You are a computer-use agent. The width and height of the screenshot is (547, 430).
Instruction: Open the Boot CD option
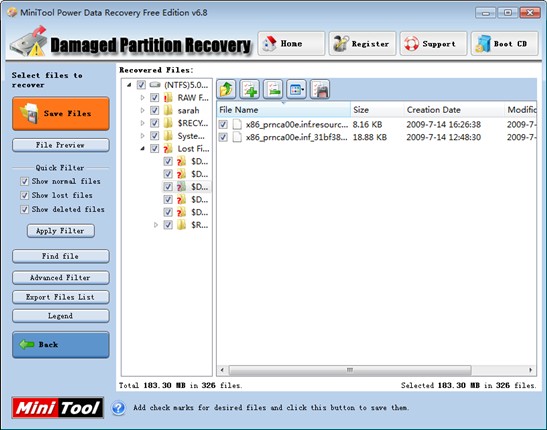click(504, 44)
